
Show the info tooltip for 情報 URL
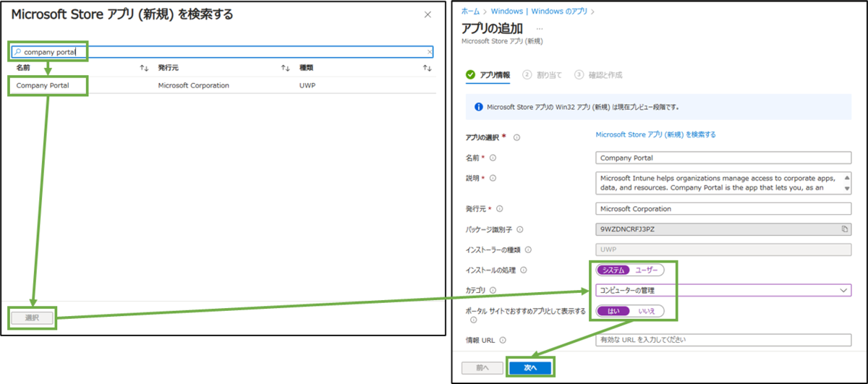click(x=502, y=340)
